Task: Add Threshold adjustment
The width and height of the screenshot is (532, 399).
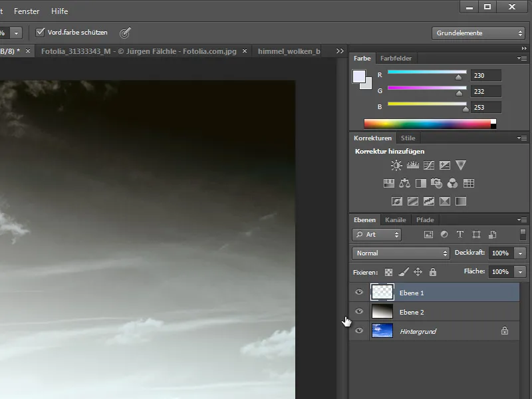Action: [x=429, y=201]
